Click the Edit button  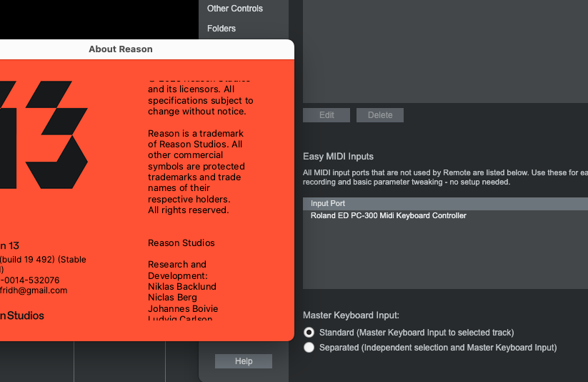point(327,115)
